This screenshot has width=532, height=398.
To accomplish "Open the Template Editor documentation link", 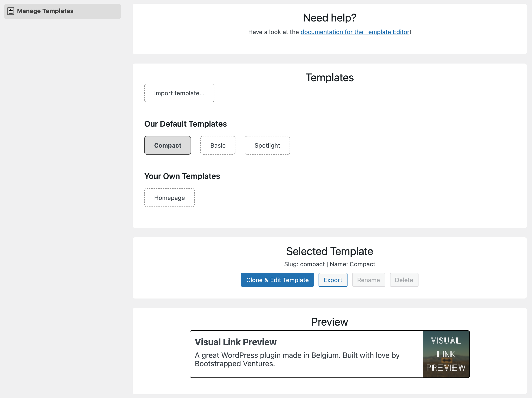I will click(355, 32).
